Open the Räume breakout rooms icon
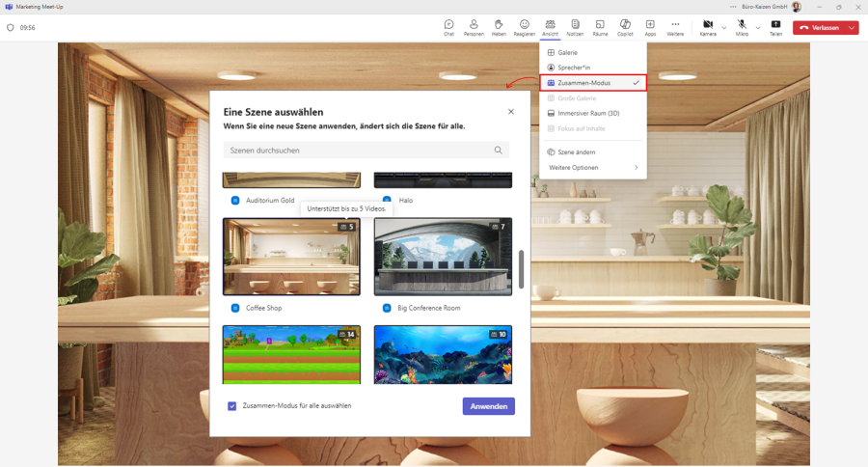Image resolution: width=868 pixels, height=467 pixels. tap(600, 26)
